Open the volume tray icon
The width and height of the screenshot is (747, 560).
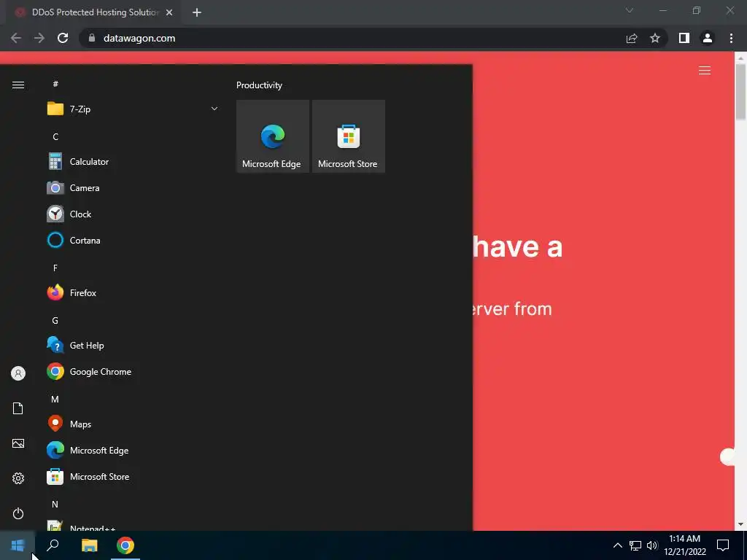652,545
